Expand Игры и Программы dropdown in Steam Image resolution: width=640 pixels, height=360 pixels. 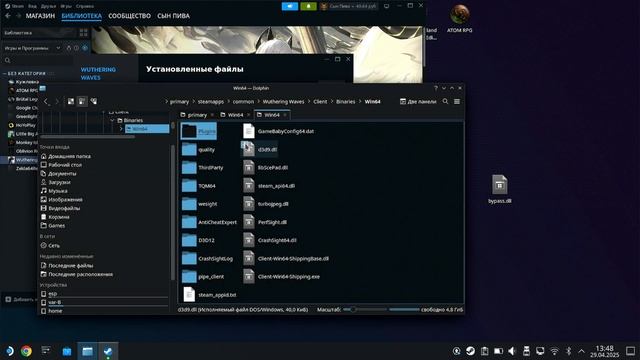coord(32,48)
